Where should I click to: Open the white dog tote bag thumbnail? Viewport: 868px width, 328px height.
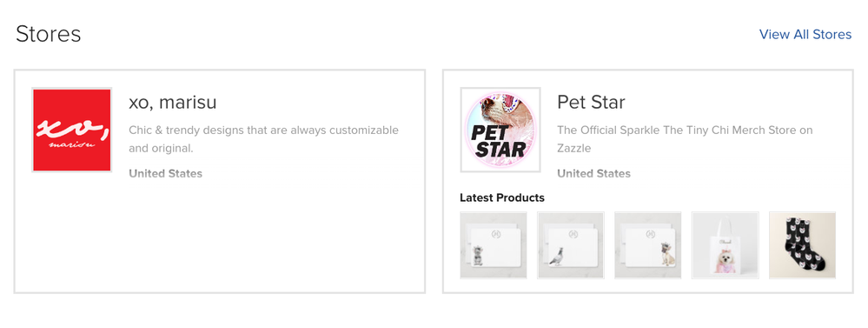(726, 244)
